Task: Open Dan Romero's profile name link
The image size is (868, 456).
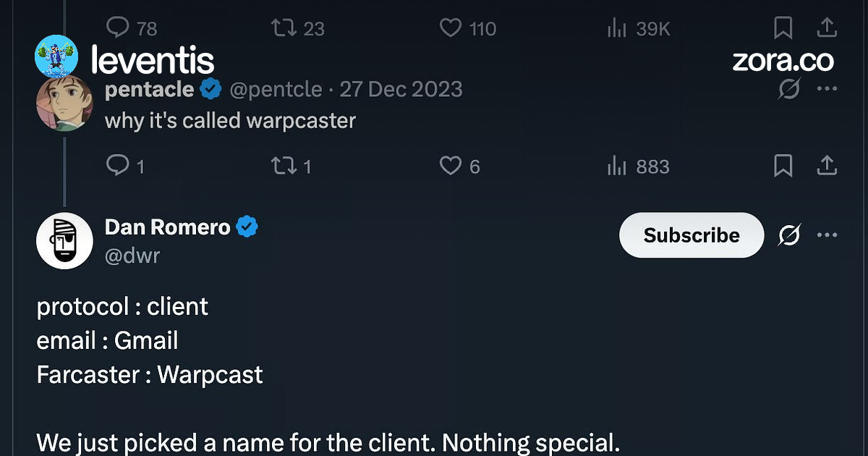Action: pos(168,227)
